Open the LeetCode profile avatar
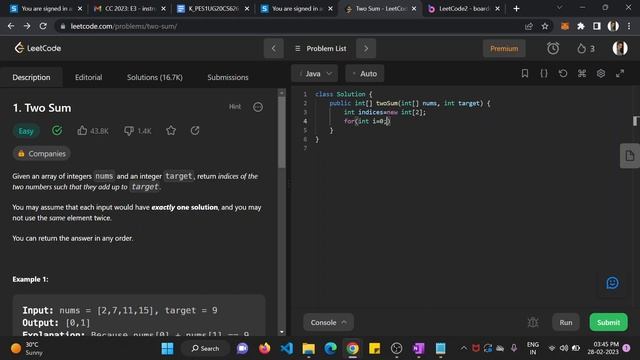The height and width of the screenshot is (360, 640). 620,48
